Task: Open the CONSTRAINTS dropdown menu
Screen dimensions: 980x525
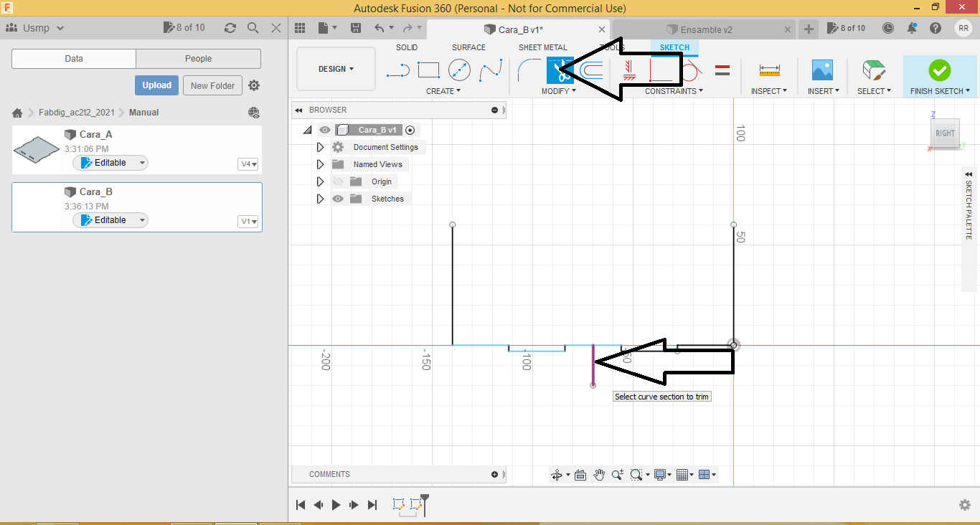Action: pyautogui.click(x=674, y=91)
